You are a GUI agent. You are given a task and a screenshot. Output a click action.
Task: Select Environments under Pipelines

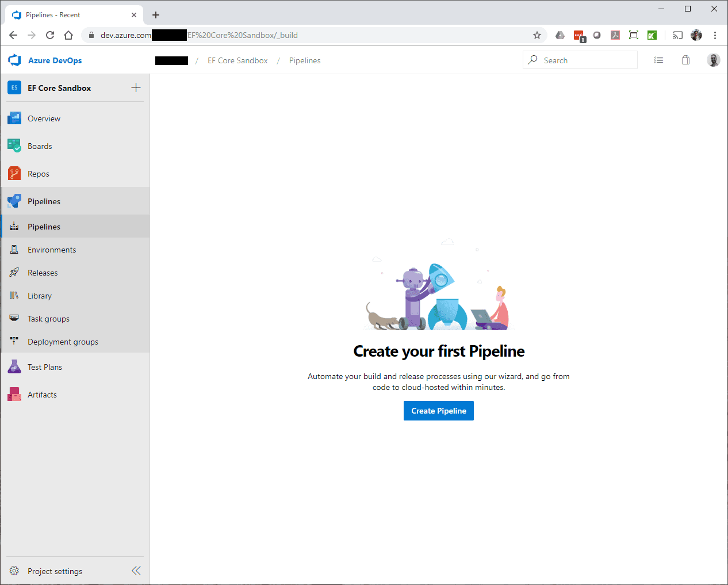52,250
